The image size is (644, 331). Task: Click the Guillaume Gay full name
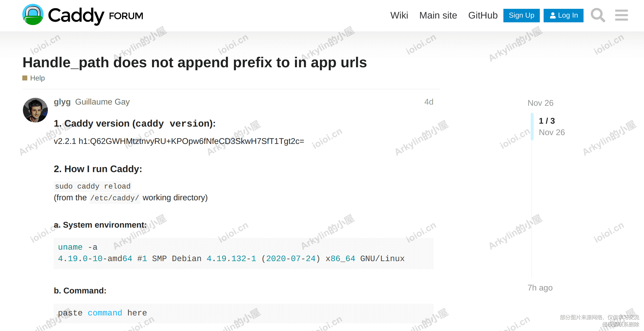point(102,102)
